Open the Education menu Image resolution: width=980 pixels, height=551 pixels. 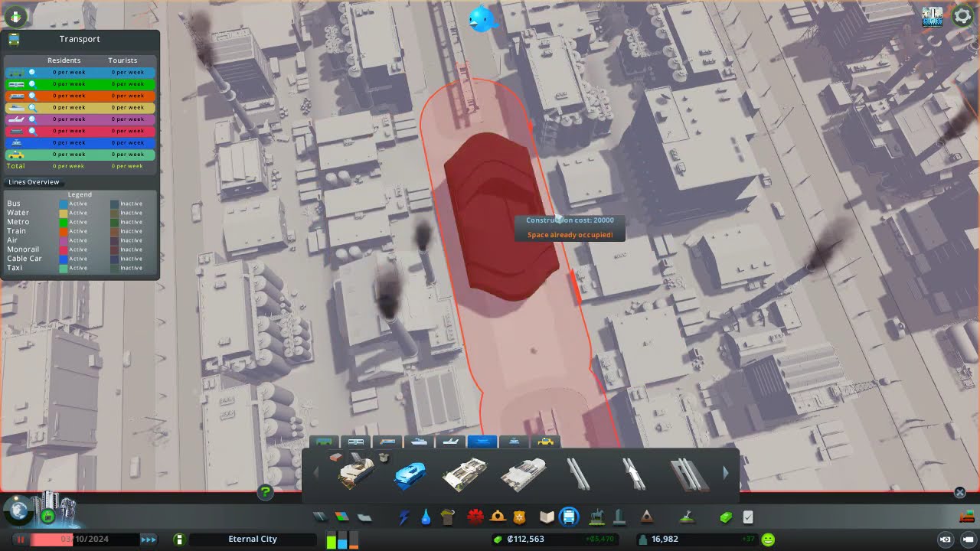547,517
